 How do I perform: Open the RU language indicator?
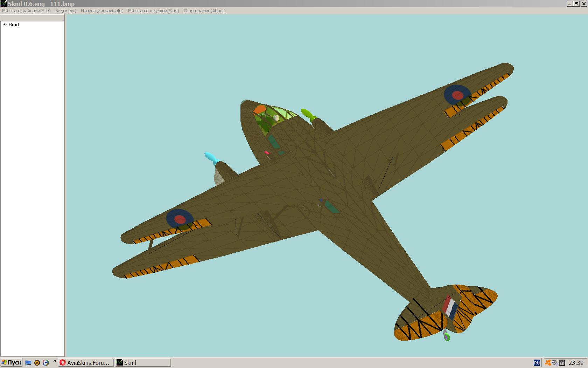click(537, 363)
